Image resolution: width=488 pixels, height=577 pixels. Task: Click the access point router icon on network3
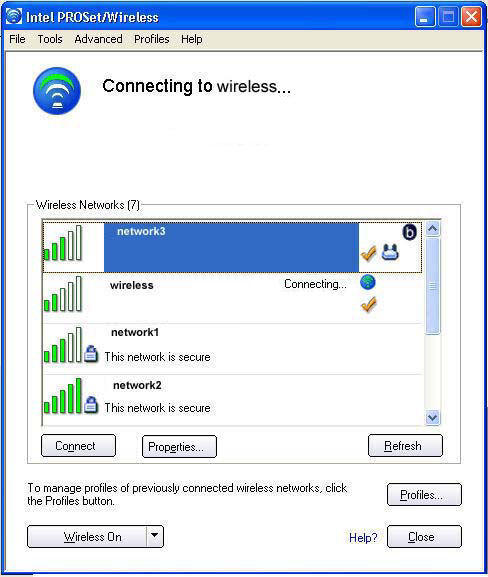click(390, 252)
